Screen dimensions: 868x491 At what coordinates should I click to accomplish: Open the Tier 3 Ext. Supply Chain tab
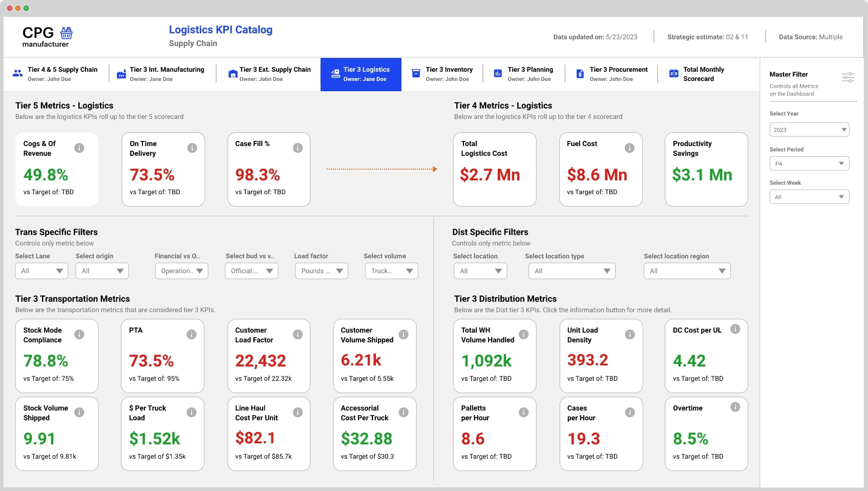267,74
